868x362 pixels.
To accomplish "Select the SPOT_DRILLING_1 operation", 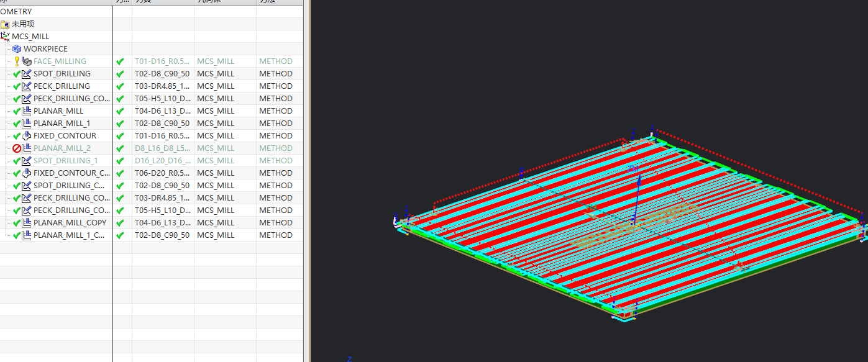I will pyautogui.click(x=65, y=161).
